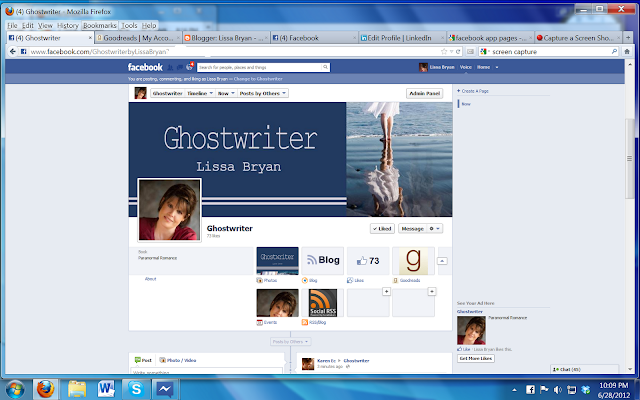Click the volume speaker tray icon
The image size is (640, 400).
click(558, 390)
